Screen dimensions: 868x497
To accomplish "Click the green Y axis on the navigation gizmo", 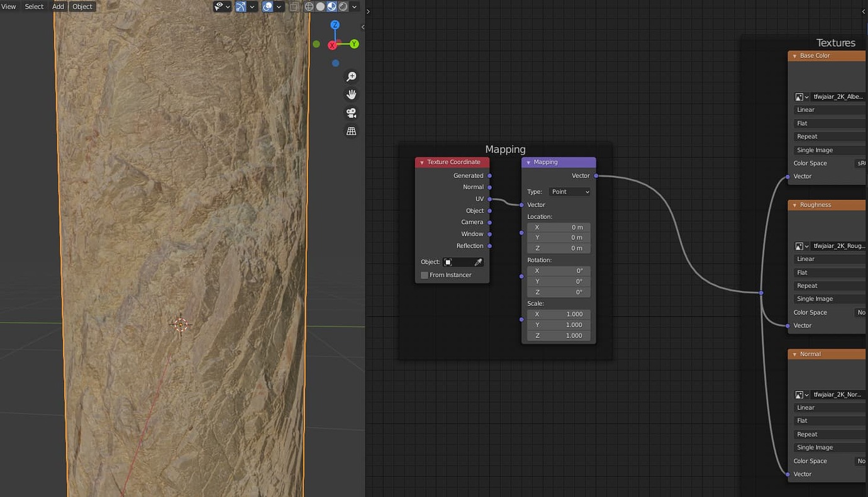I will click(354, 44).
